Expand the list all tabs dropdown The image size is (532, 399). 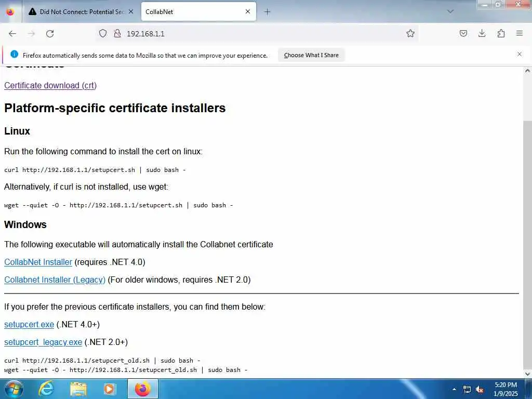point(450,11)
